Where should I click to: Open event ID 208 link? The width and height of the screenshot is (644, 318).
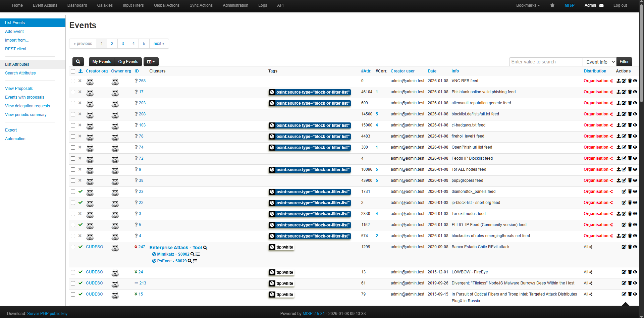pyautogui.click(x=142, y=114)
